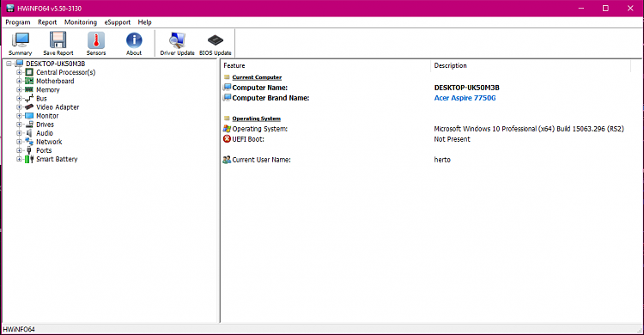Image resolution: width=644 pixels, height=335 pixels.
Task: Open the eSupport menu
Action: point(117,22)
